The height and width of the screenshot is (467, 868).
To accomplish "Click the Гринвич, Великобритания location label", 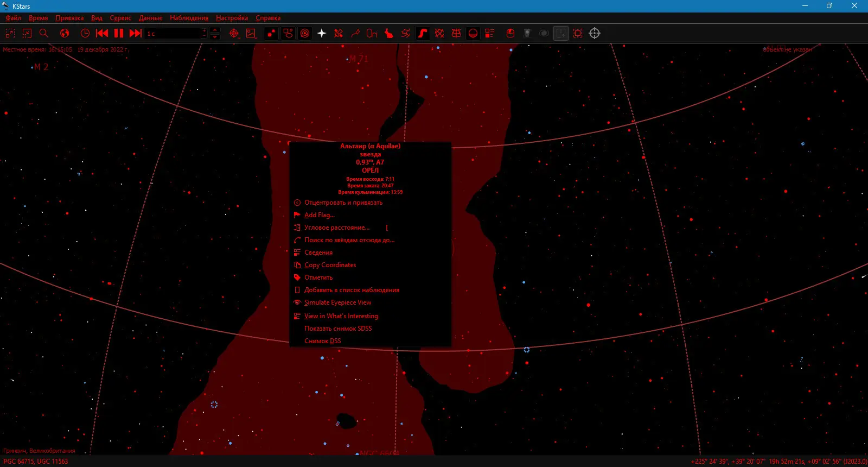I will 39,451.
